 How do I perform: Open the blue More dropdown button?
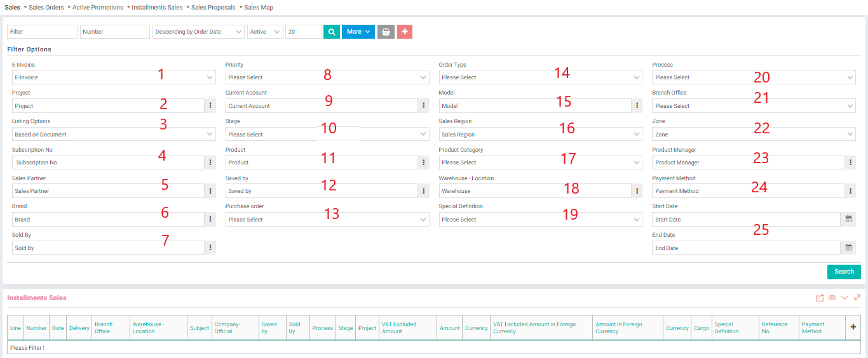[358, 32]
